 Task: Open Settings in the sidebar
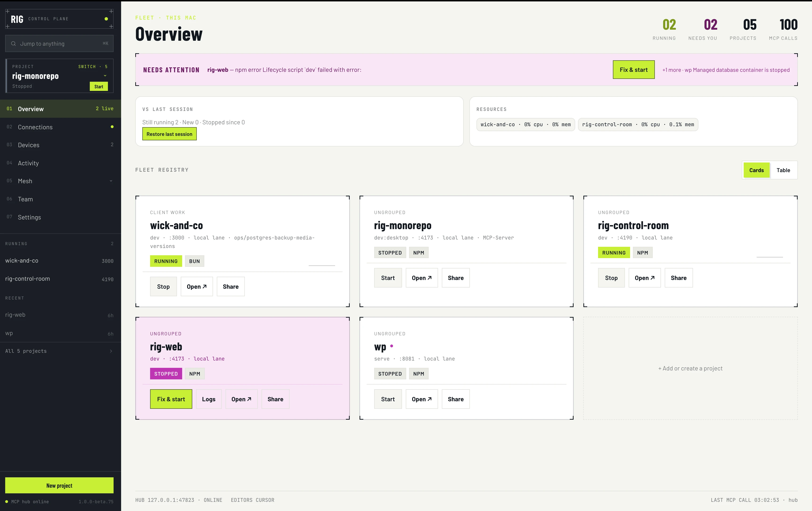pyautogui.click(x=60, y=217)
